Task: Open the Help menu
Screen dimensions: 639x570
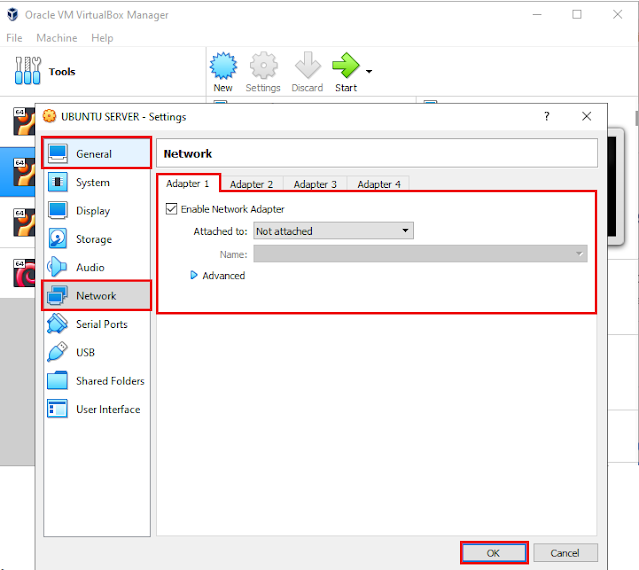Action: pyautogui.click(x=102, y=38)
